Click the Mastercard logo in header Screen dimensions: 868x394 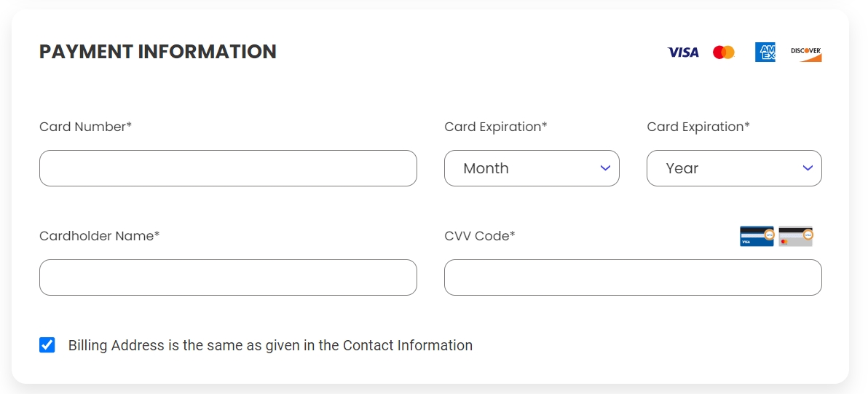coord(724,52)
